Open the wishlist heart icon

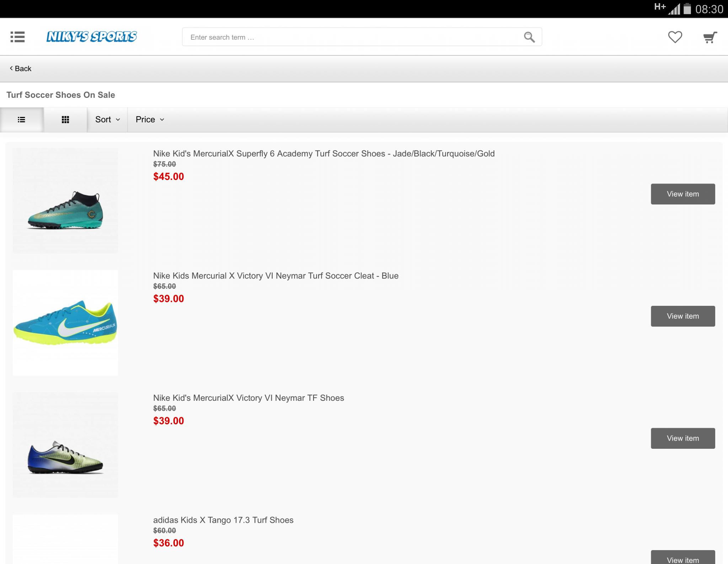675,37
